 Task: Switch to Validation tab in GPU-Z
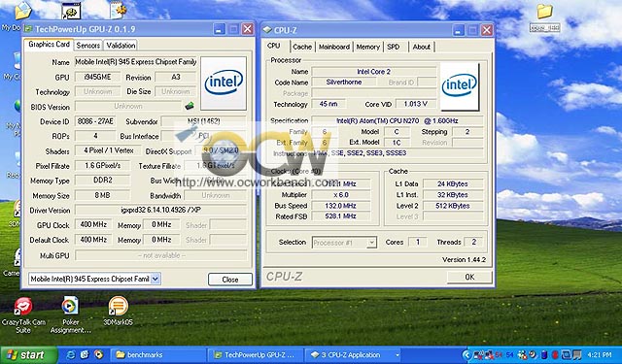pyautogui.click(x=121, y=46)
